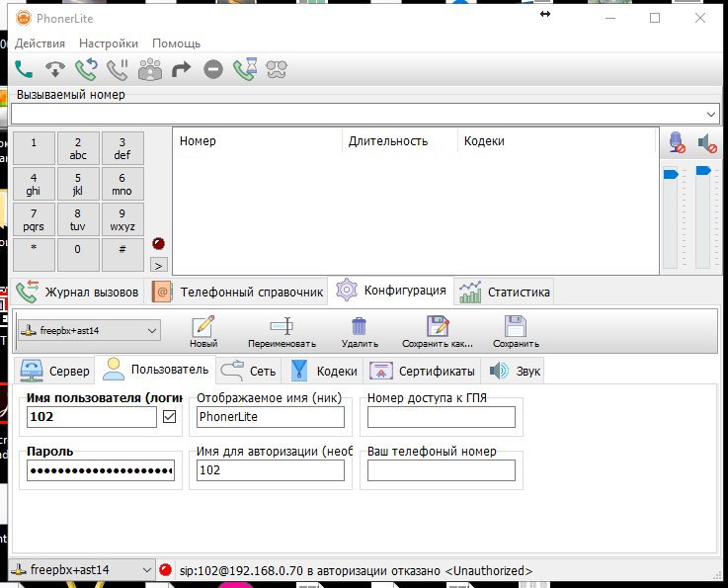Click the Пароль password field
This screenshot has width=728, height=588.
point(101,470)
